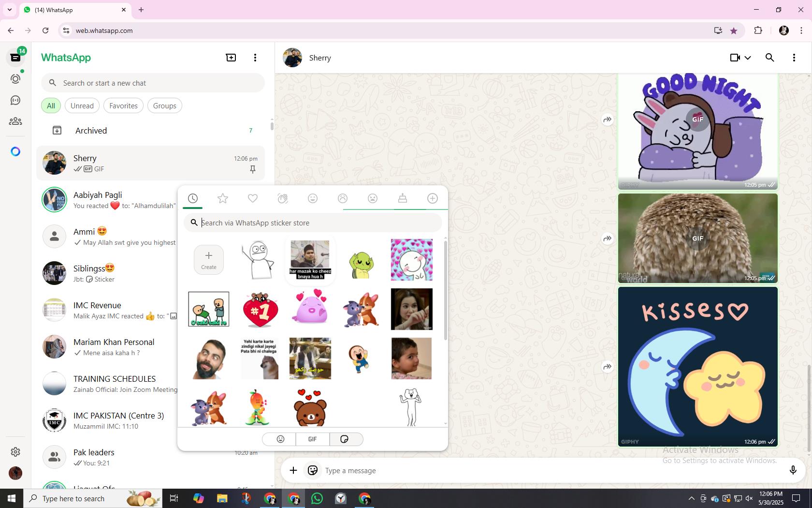Focus the sticker store search field
The height and width of the screenshot is (508, 812).
tap(313, 223)
